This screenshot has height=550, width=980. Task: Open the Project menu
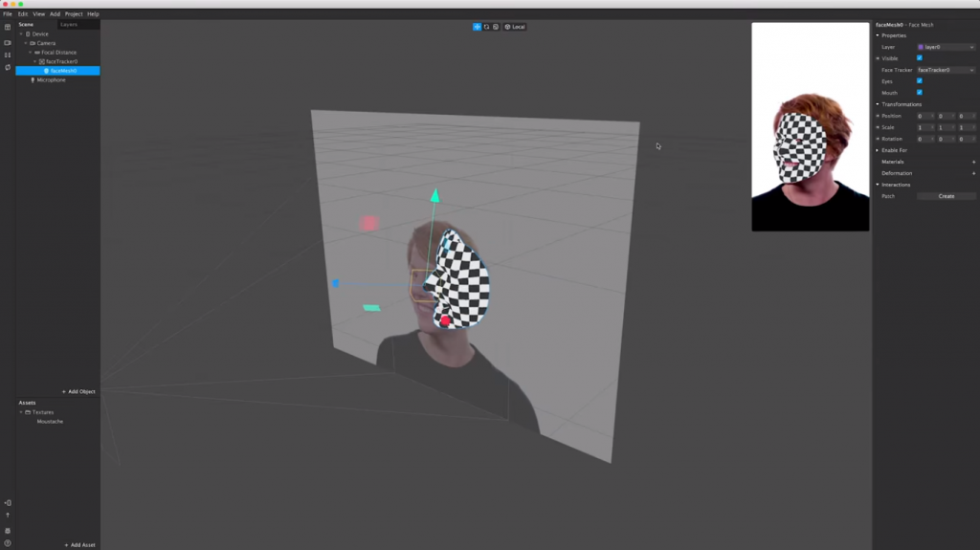pyautogui.click(x=74, y=14)
